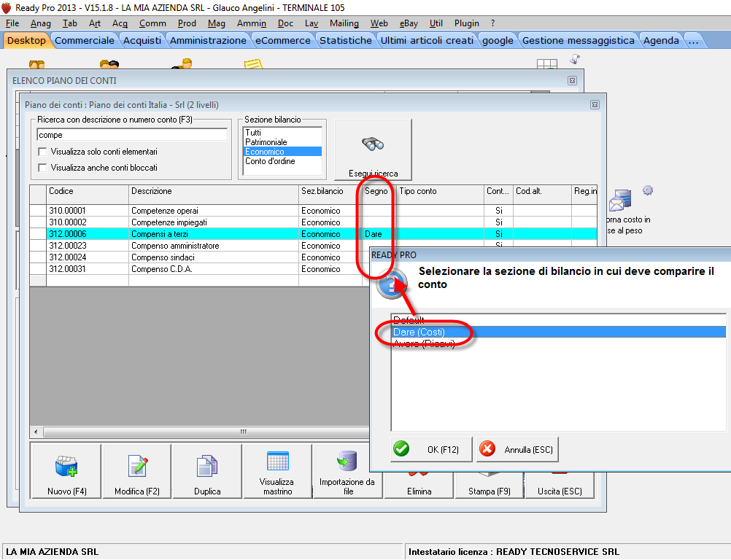Select row 'Compenso C.D.A.'
Image resolution: width=731 pixels, height=560 pixels.
(x=200, y=269)
